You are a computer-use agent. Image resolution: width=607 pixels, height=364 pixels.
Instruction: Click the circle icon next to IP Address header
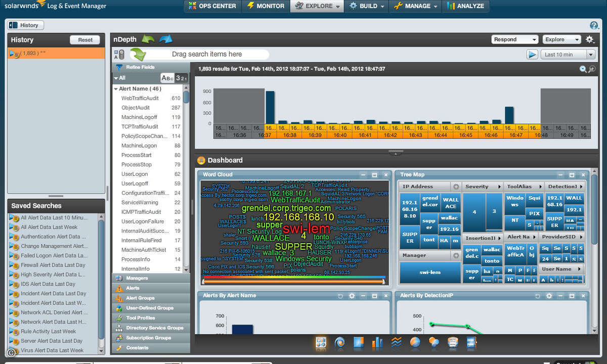click(456, 187)
